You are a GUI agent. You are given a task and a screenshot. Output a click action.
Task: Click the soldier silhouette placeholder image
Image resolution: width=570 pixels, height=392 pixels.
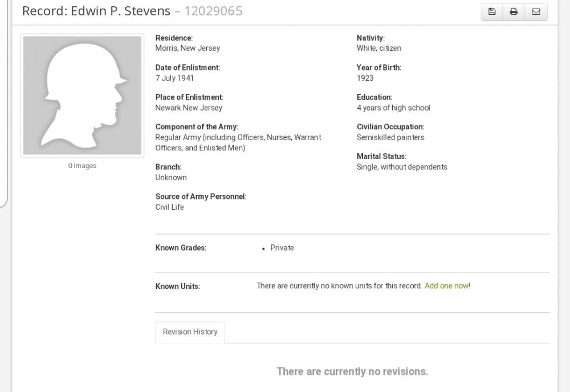tap(82, 95)
